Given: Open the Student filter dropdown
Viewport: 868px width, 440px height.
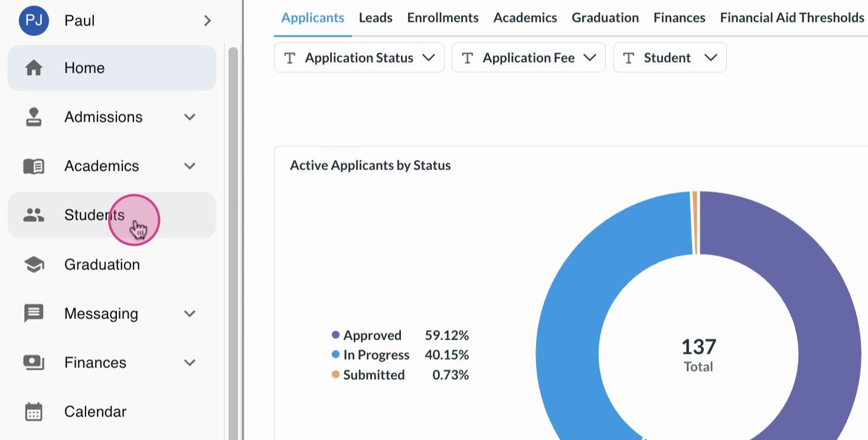Looking at the screenshot, I should pos(670,58).
